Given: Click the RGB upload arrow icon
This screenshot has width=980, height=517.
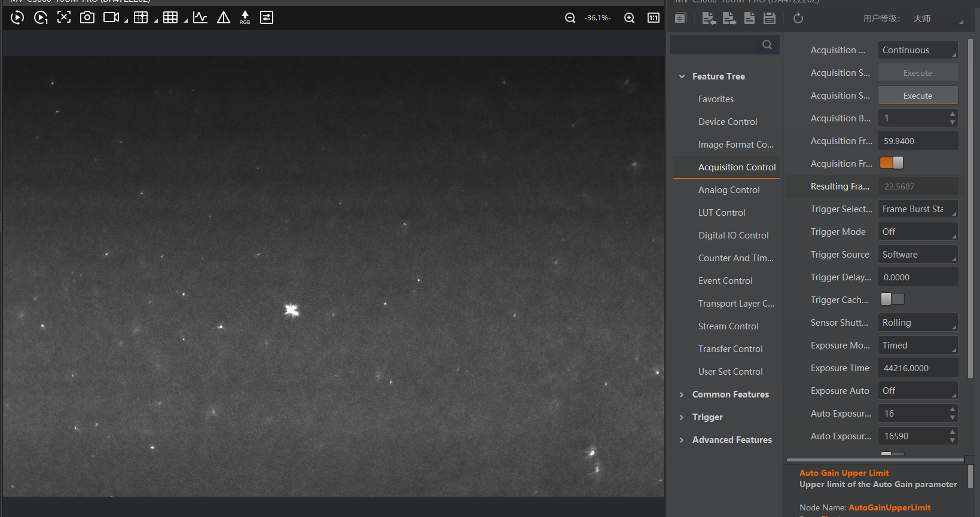Looking at the screenshot, I should (245, 17).
